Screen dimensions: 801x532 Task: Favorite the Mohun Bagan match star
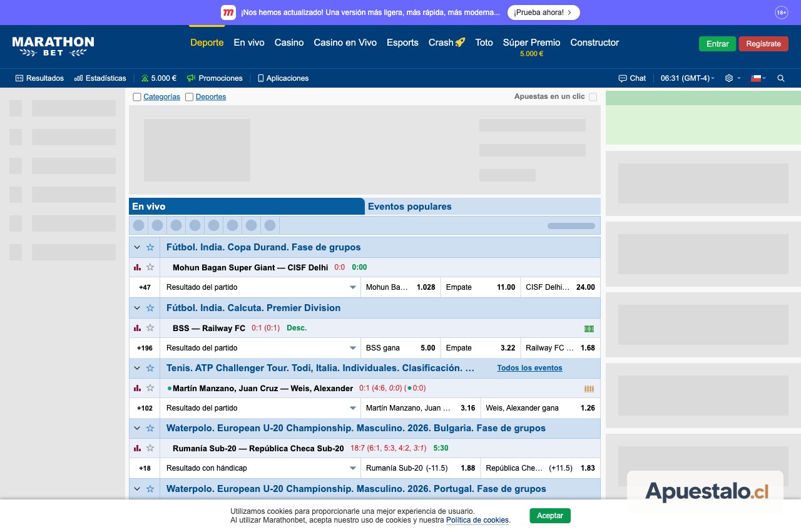pos(150,267)
